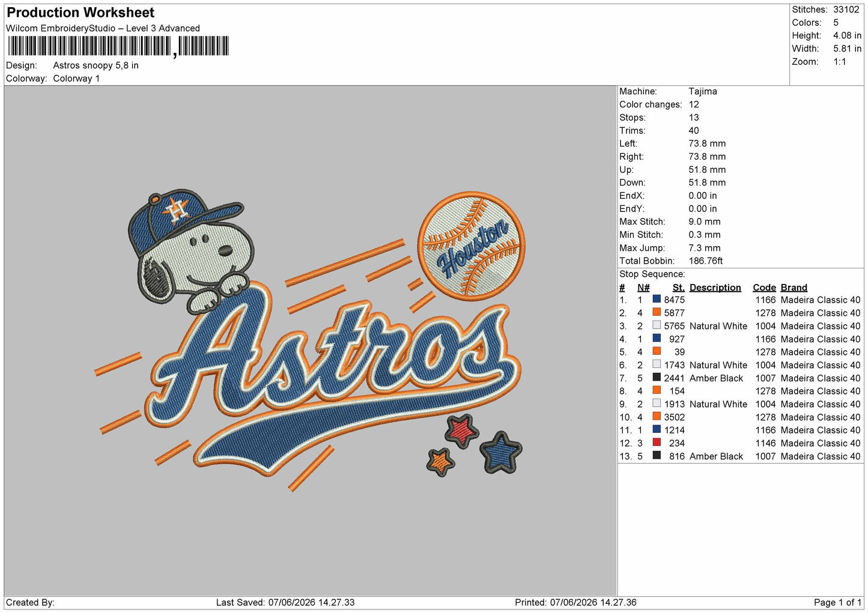Click the blue swatch in stop 11
The image size is (868, 613).
(x=657, y=430)
